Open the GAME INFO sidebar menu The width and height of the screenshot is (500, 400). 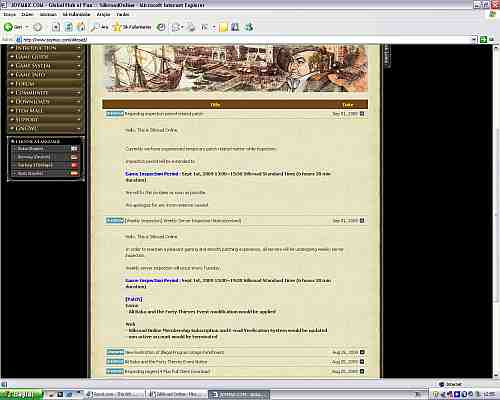click(46, 75)
